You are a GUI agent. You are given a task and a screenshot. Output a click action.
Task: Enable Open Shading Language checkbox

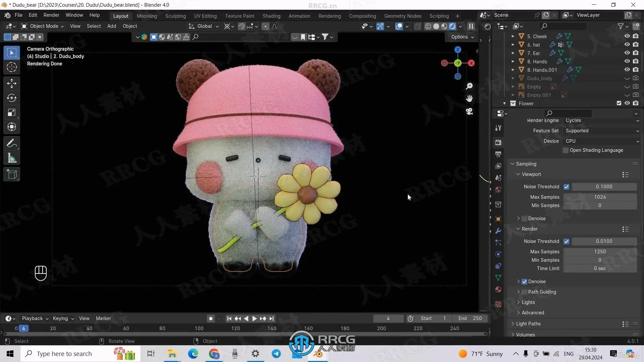pos(566,150)
